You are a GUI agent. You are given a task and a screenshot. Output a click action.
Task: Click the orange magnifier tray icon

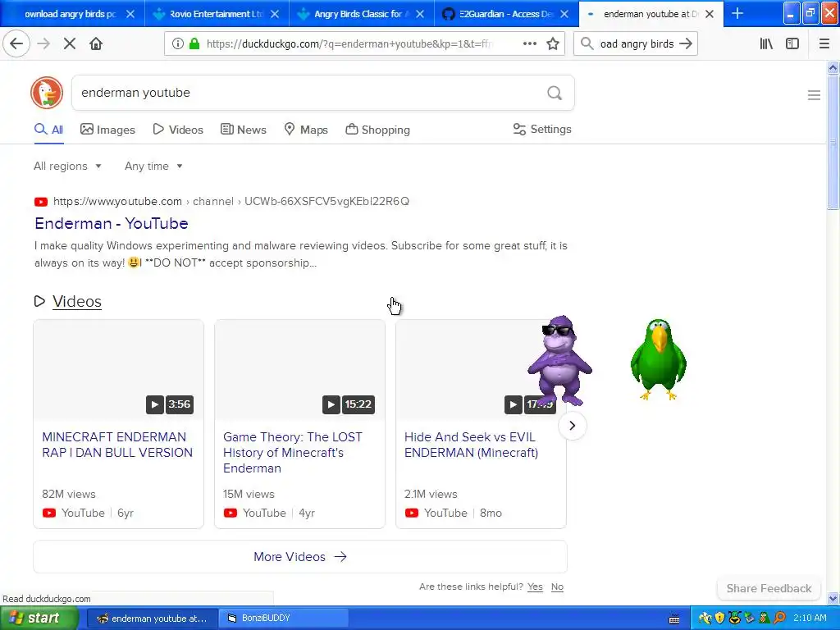click(x=779, y=619)
